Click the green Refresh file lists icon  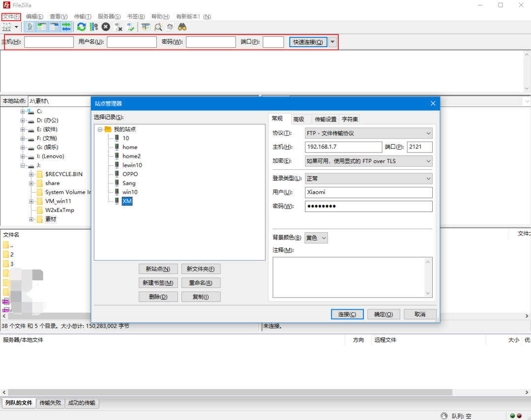81,27
